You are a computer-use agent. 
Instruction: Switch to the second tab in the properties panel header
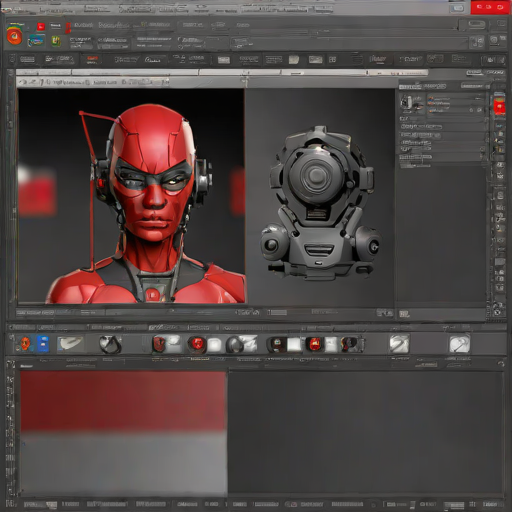point(435,87)
